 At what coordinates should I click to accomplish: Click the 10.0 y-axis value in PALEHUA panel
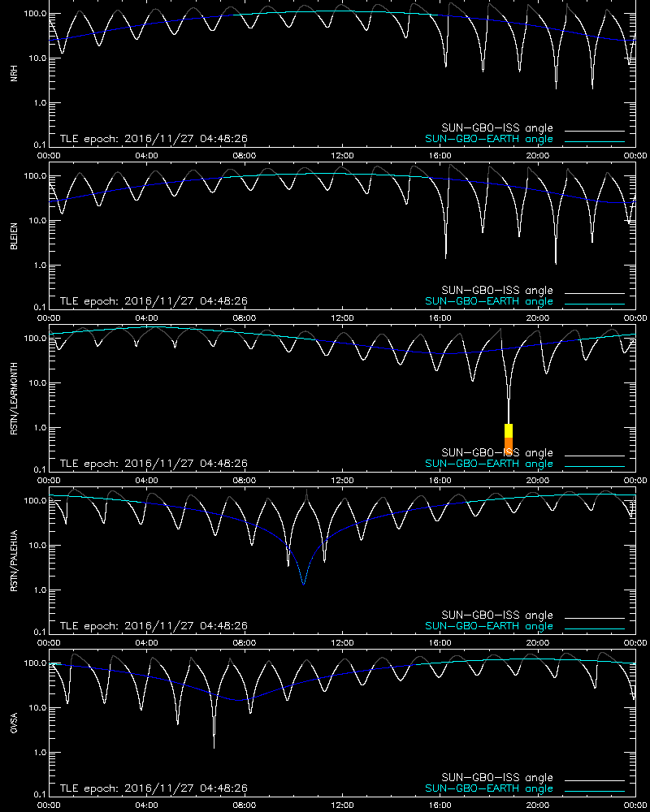pyautogui.click(x=37, y=546)
